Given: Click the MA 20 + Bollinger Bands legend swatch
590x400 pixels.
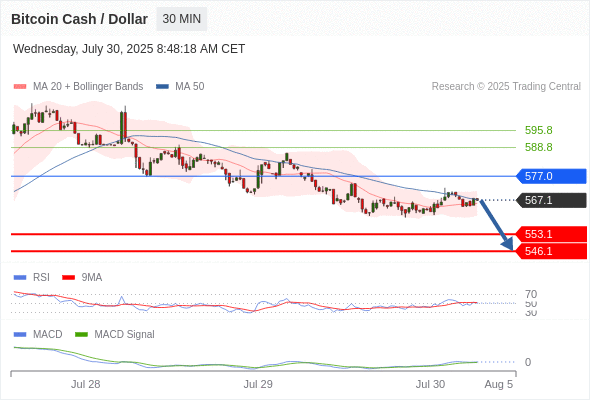Looking at the screenshot, I should (20, 87).
